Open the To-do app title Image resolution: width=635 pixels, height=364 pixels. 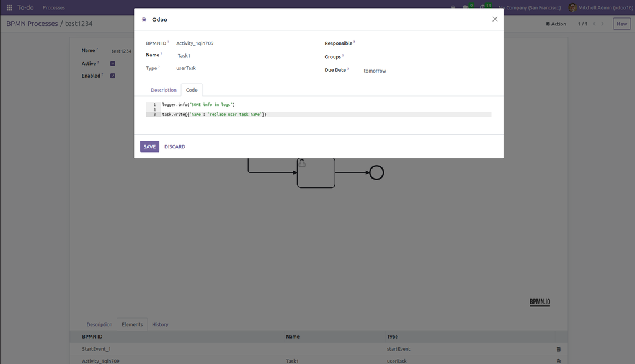(x=25, y=7)
